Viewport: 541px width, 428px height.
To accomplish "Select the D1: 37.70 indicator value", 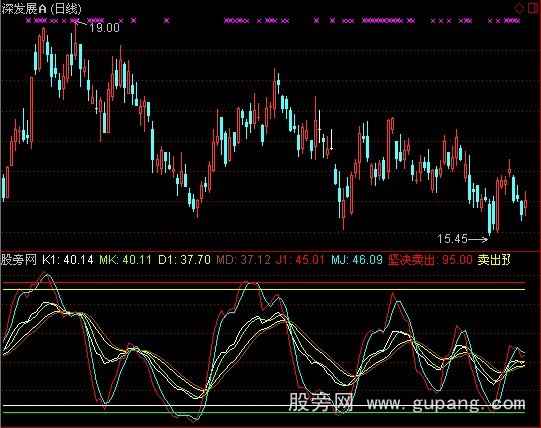I will 184,260.
